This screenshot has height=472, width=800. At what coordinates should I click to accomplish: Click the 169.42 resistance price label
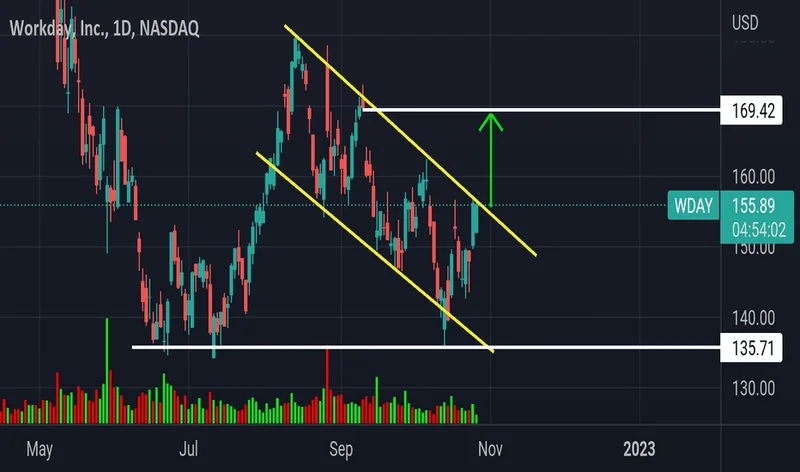point(754,110)
